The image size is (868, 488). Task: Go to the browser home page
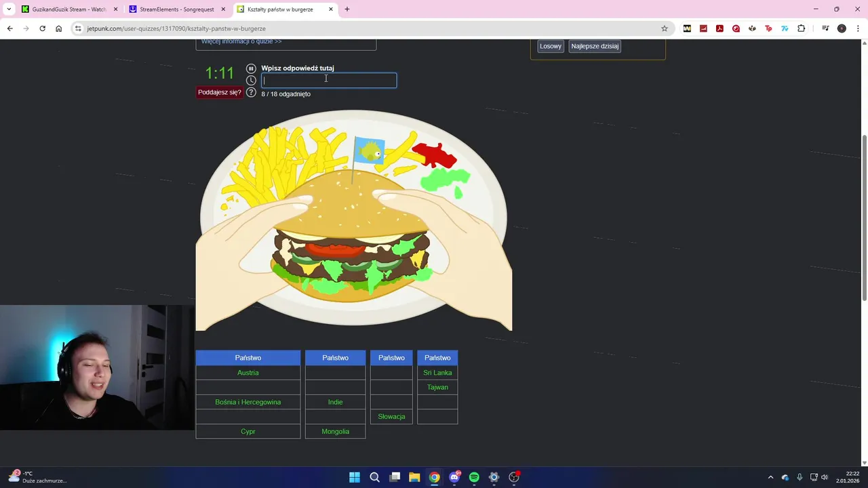[58, 28]
